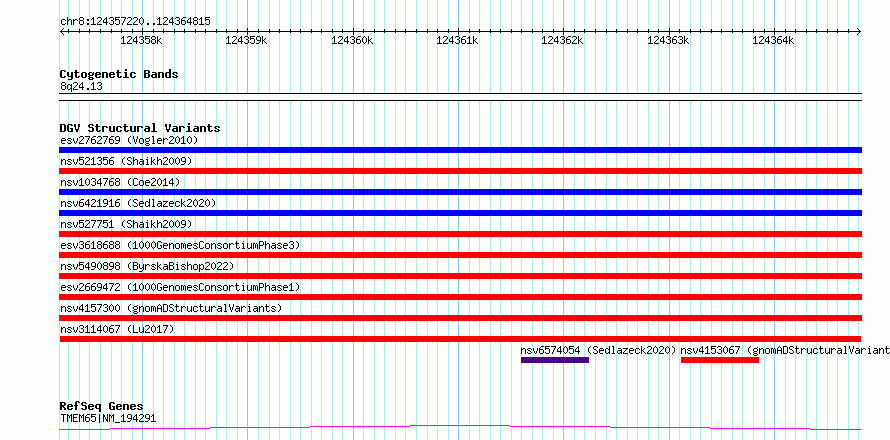Open the nsv521356 (Shaikh2009) variant label

pos(126,161)
